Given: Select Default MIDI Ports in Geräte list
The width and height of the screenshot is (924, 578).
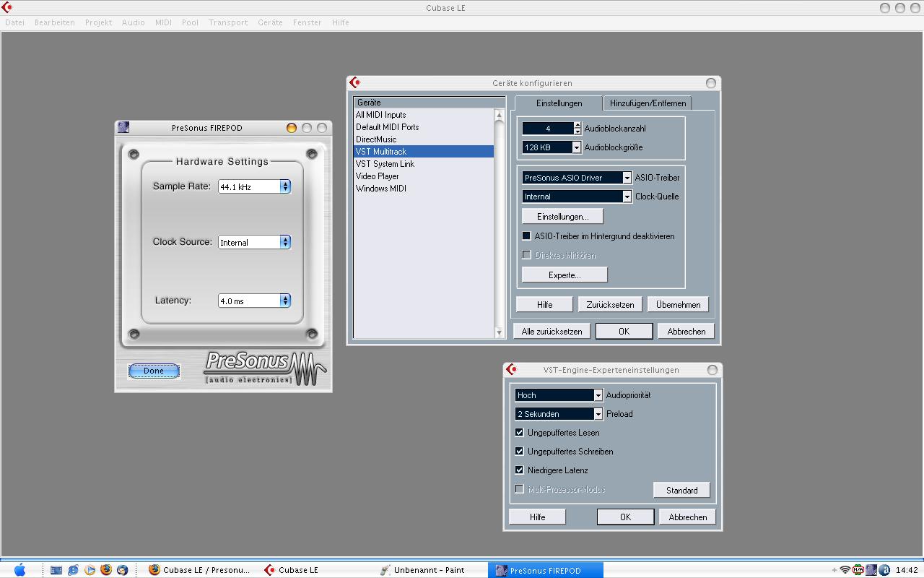Looking at the screenshot, I should click(x=424, y=127).
